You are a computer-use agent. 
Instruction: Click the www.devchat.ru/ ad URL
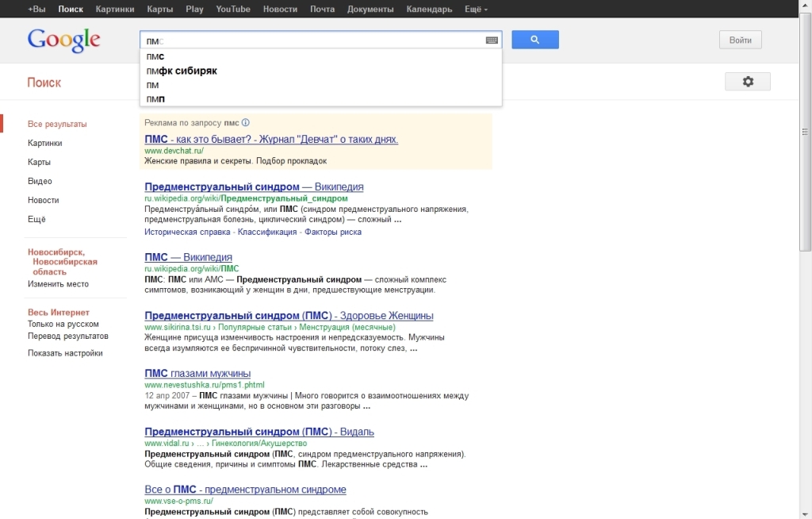pos(174,151)
